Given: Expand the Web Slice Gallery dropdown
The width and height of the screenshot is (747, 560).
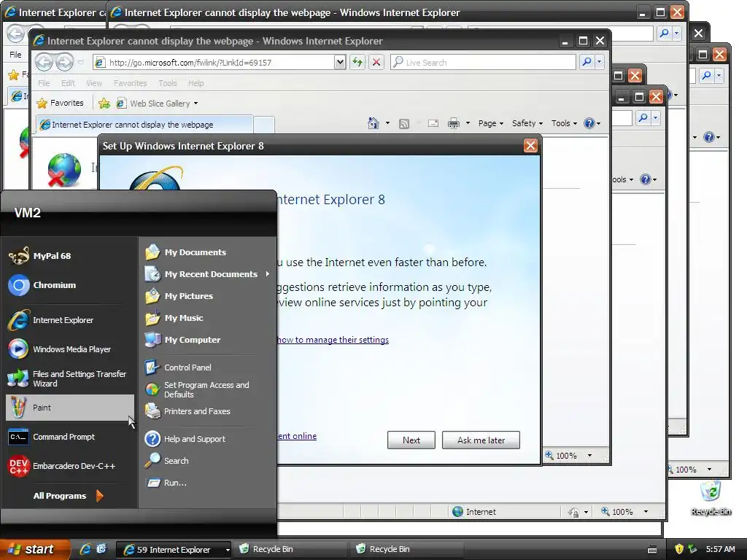Looking at the screenshot, I should click(x=196, y=104).
